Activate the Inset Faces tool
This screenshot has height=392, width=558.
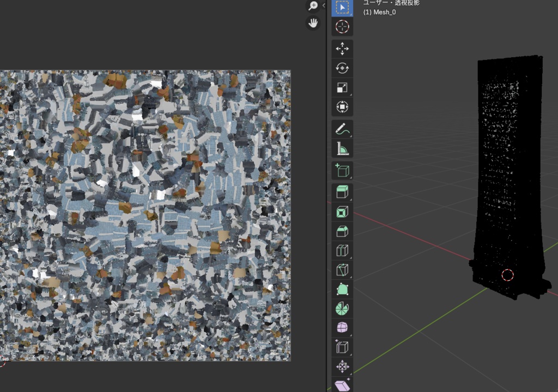click(342, 212)
